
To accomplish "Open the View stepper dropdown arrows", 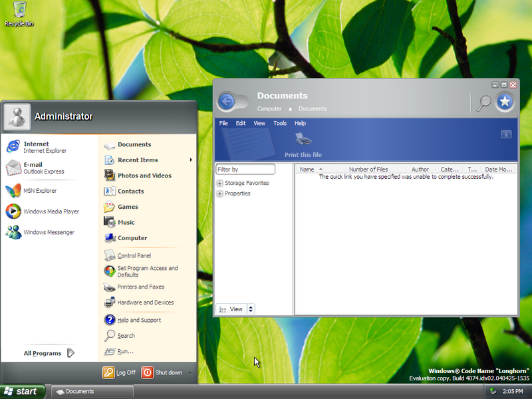I will [x=251, y=309].
